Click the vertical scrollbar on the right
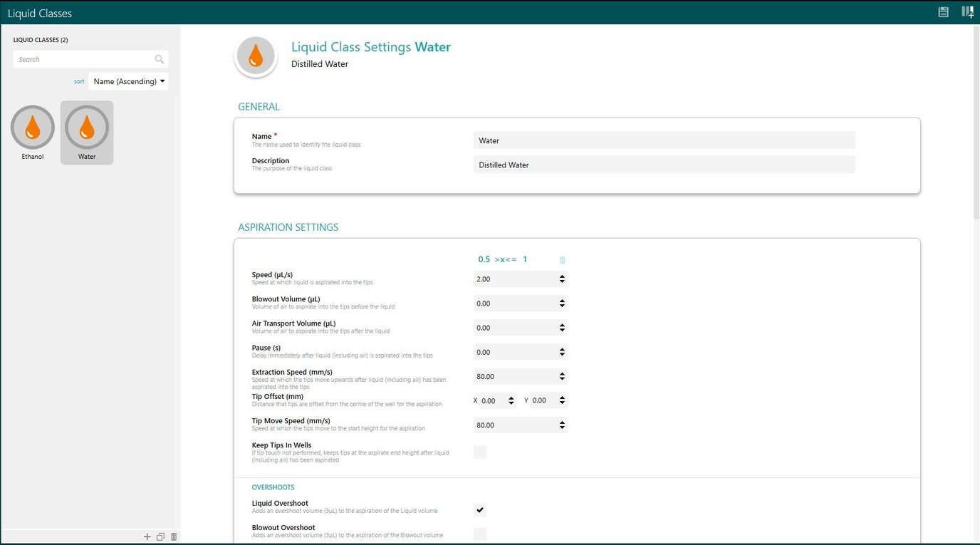This screenshot has height=545, width=980. 976,128
